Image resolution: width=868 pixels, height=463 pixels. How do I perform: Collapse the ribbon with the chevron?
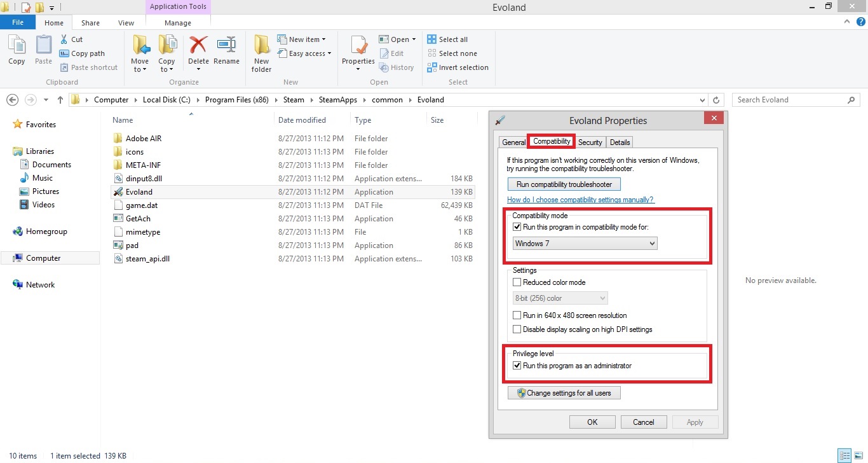[x=847, y=22]
